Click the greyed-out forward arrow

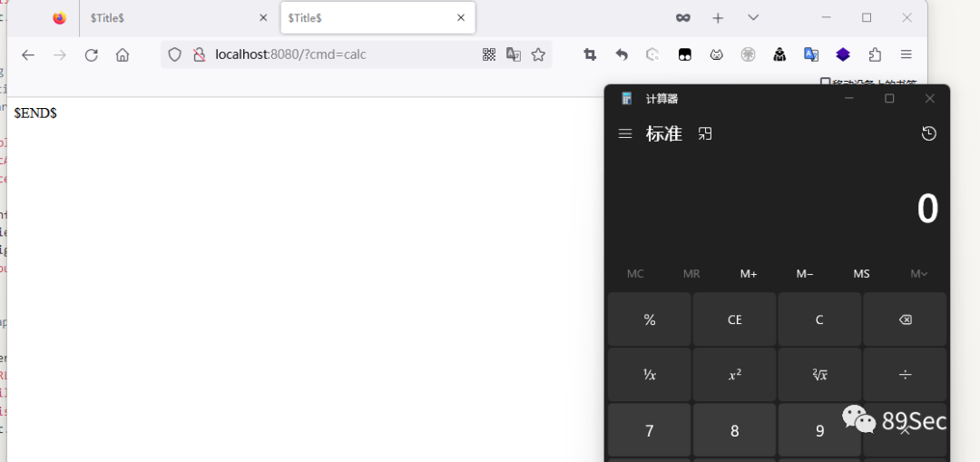click(59, 55)
